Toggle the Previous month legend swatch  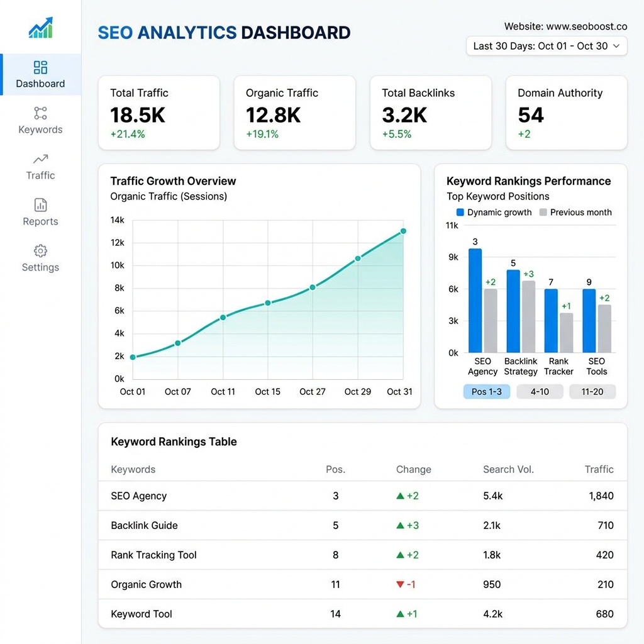click(543, 213)
